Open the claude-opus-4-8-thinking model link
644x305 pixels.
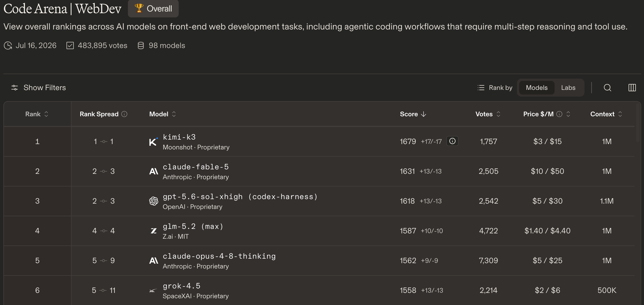pyautogui.click(x=219, y=256)
